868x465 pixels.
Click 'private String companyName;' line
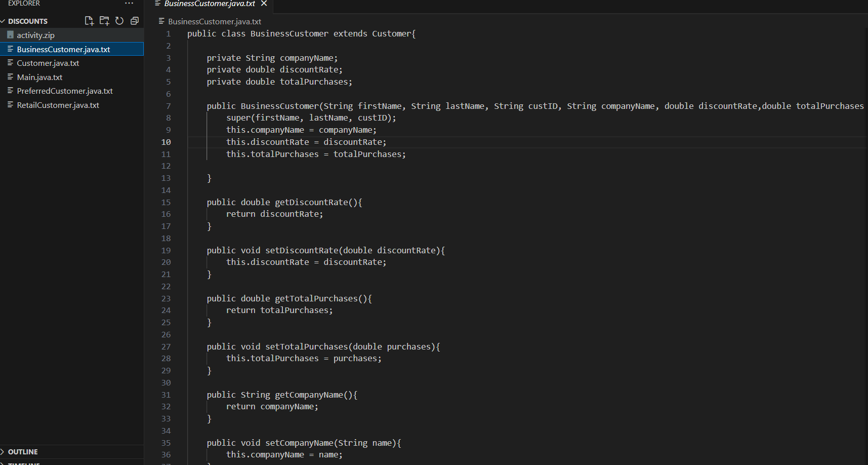tap(272, 58)
